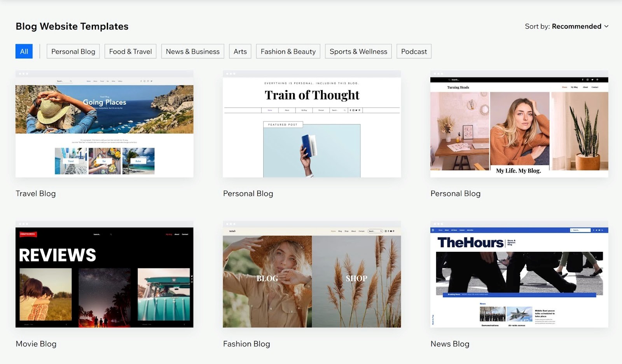Click the Pinterest icon in Train of Thought header
This screenshot has width=622, height=364.
[x=359, y=110]
